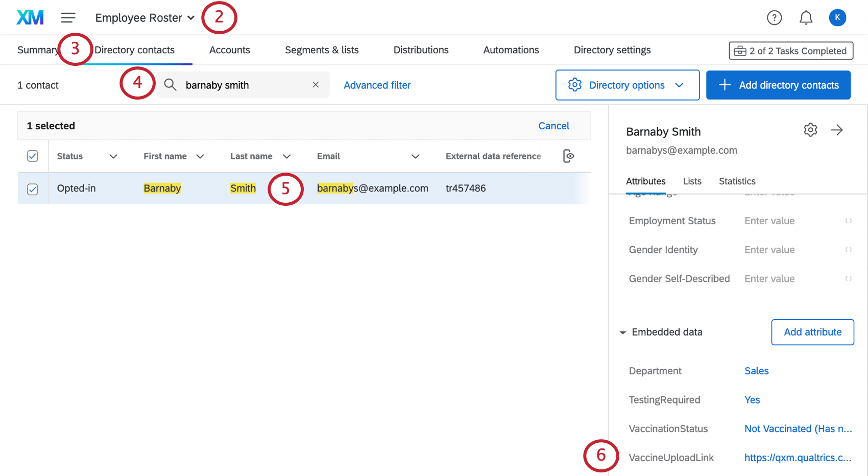Open the Advanced filter link
868x476 pixels.
[377, 85]
